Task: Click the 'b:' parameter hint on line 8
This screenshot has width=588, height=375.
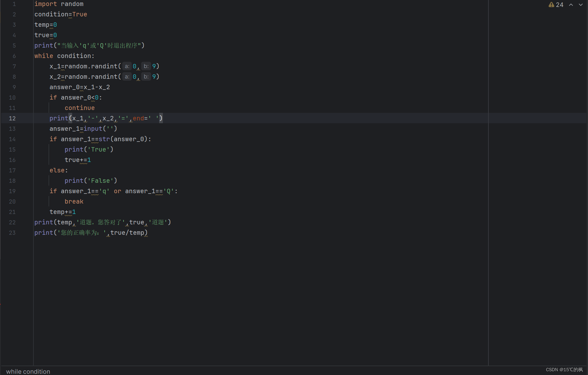Action: [146, 77]
